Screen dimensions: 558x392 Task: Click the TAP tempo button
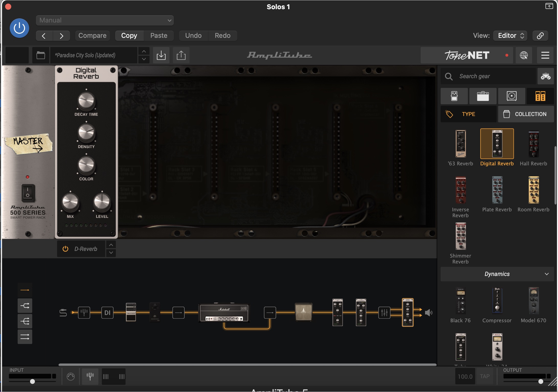[485, 376]
